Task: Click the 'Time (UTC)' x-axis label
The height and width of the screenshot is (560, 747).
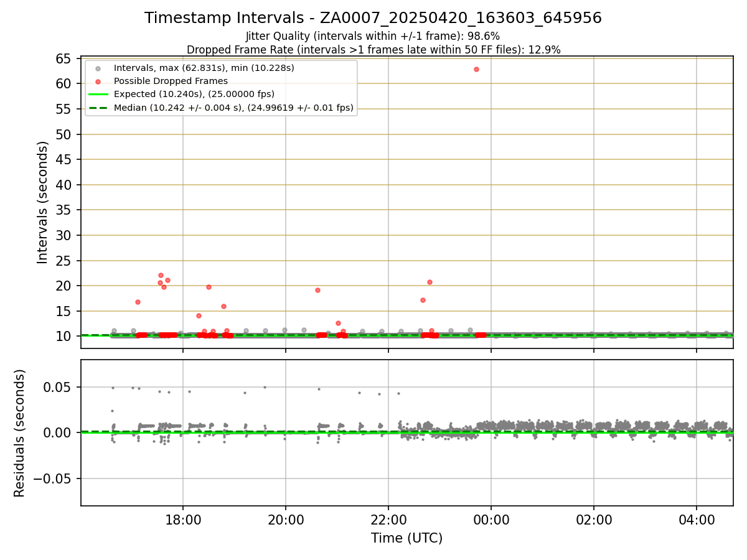Action: tap(406, 538)
